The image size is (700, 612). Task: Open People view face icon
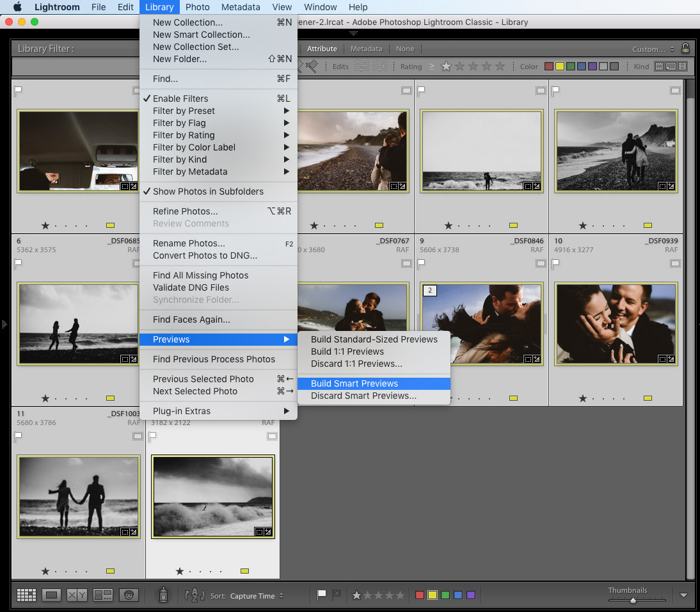(x=129, y=595)
